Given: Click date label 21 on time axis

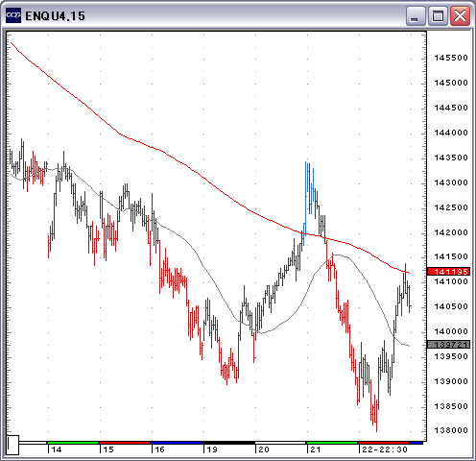Looking at the screenshot, I should 316,449.
